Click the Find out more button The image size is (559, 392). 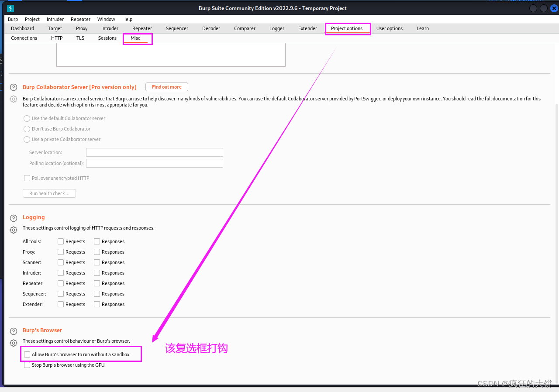point(167,87)
